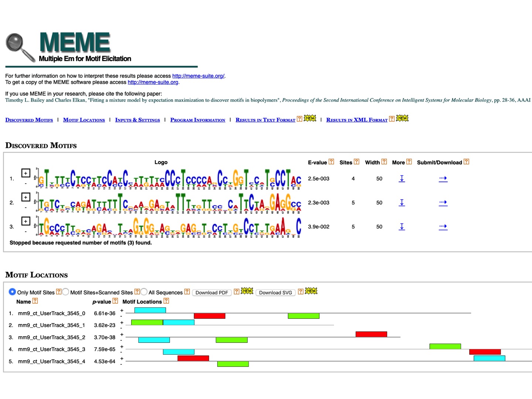Click sequence name mm9_ct_UserTrack_3545_4
The height and width of the screenshot is (399, 532).
[52, 361]
